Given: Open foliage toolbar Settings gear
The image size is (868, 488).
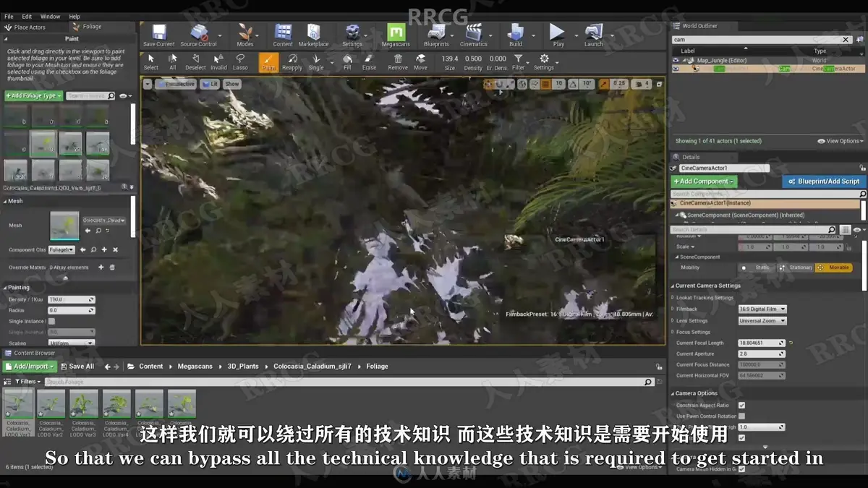Looking at the screenshot, I should click(544, 62).
